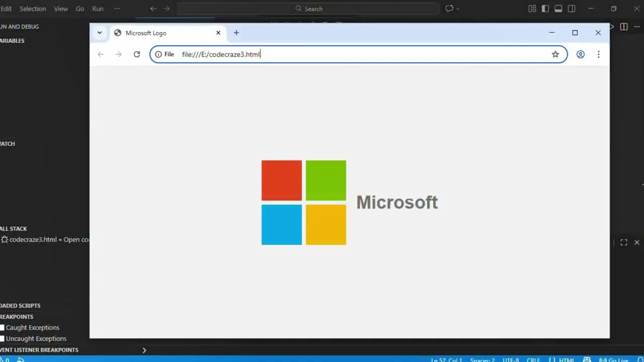Image resolution: width=644 pixels, height=362 pixels.
Task: Expand EVENT LISTENER BREAKPOINTS section
Action: [x=39, y=350]
